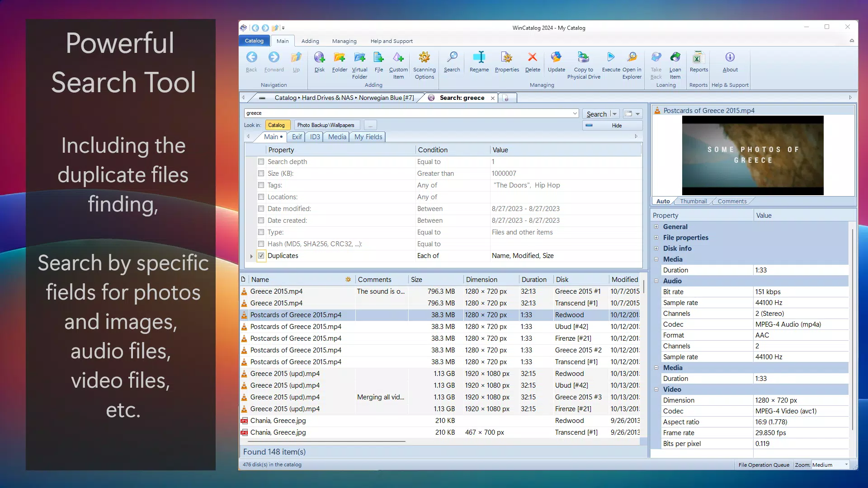Open Scanning Options
The height and width of the screenshot is (488, 868).
point(424,65)
